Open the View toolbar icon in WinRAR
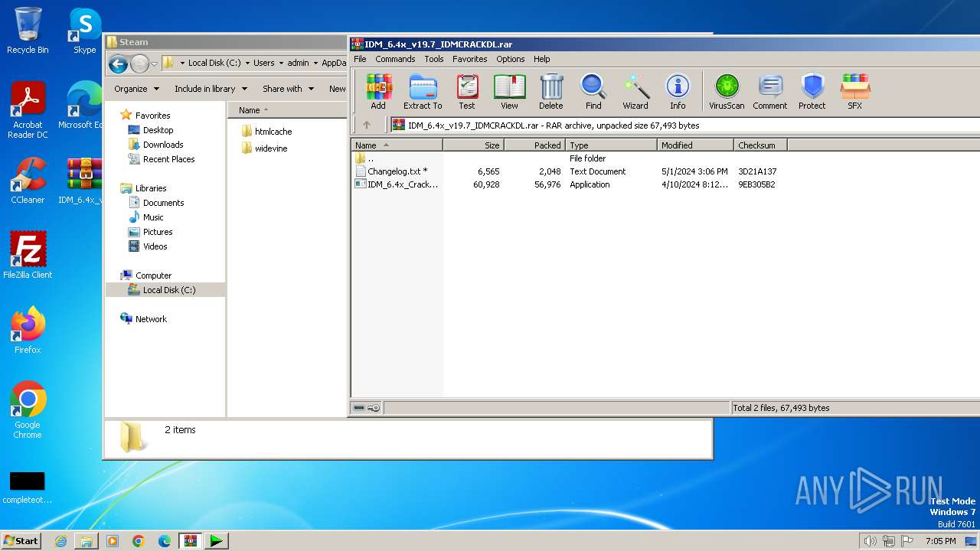Screen dimensions: 980x551 509,92
